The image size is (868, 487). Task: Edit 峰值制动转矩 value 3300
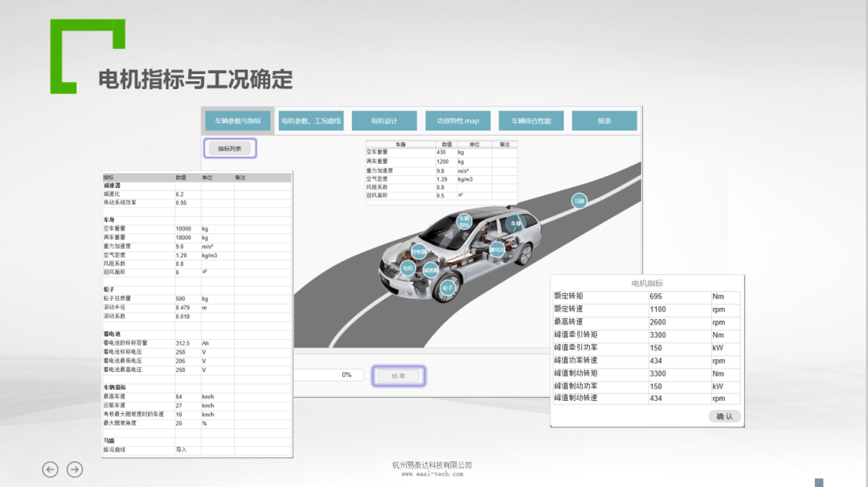tap(679, 374)
